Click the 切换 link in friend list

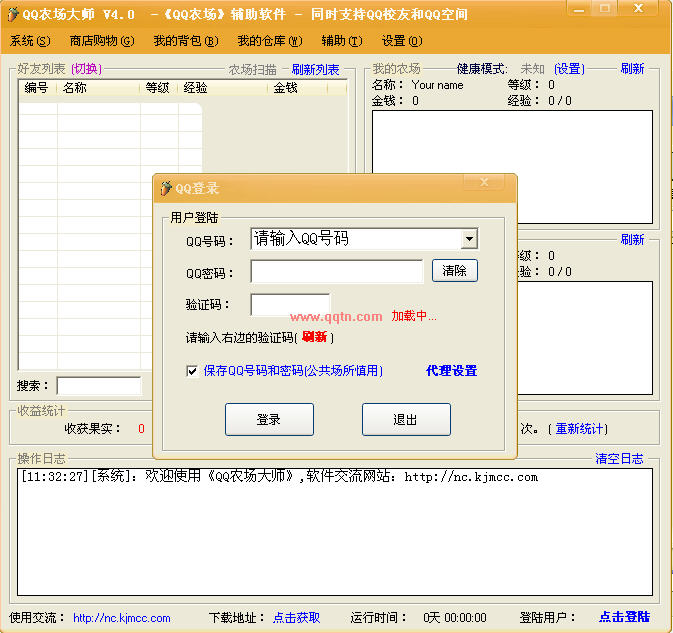pyautogui.click(x=87, y=69)
